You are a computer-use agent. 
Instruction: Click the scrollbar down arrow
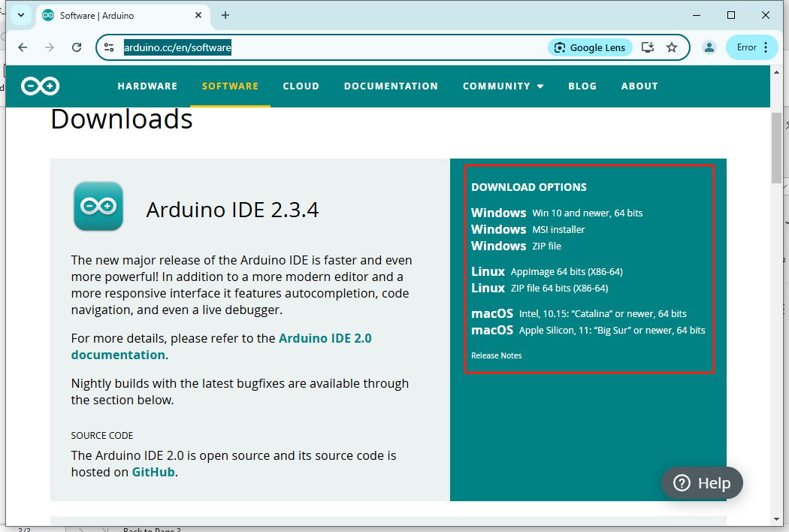tap(776, 519)
